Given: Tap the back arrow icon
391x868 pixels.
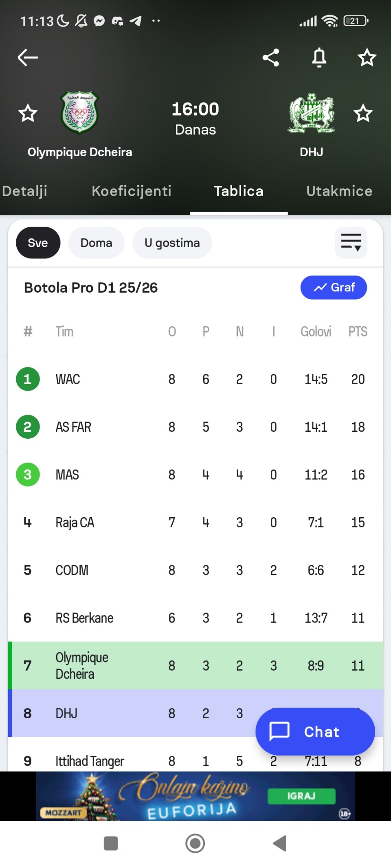Looking at the screenshot, I should click(x=28, y=57).
